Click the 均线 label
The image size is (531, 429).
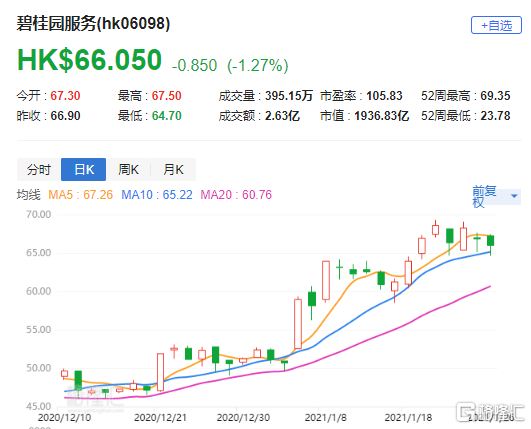(x=28, y=195)
